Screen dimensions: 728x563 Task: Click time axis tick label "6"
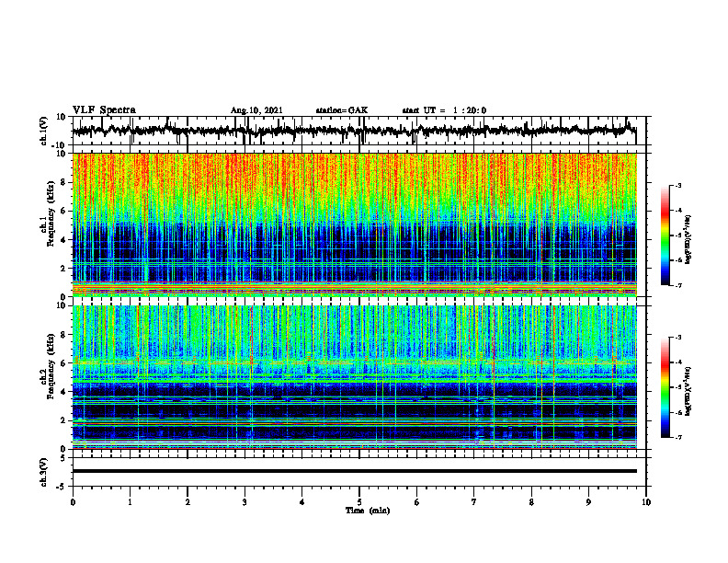pos(417,502)
